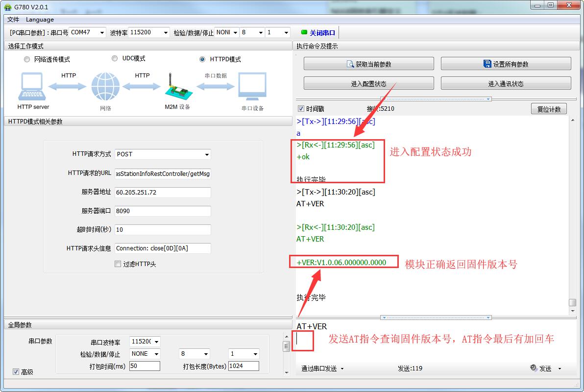The width and height of the screenshot is (584, 392).
Task: Click the send icon beside 发送
Action: click(534, 368)
